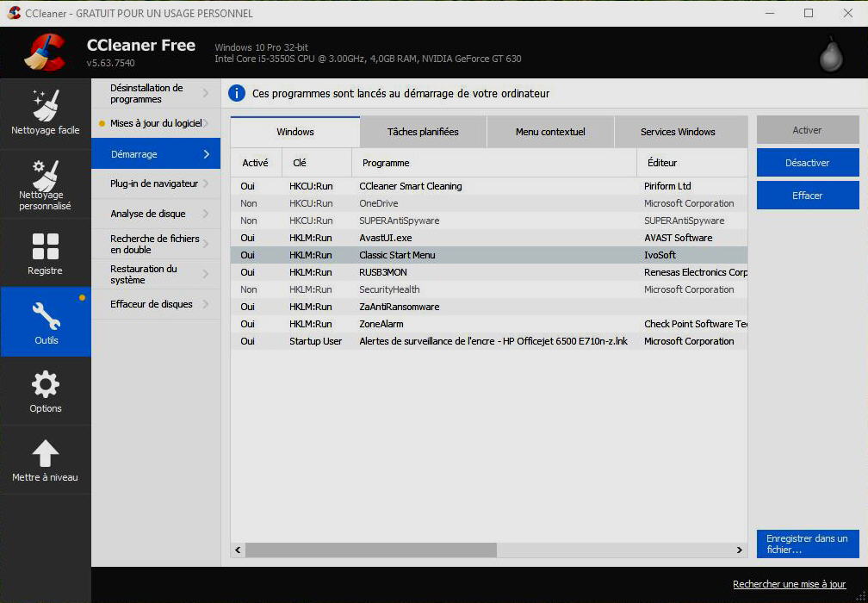
Task: Click the Activer button
Action: pyautogui.click(x=808, y=130)
